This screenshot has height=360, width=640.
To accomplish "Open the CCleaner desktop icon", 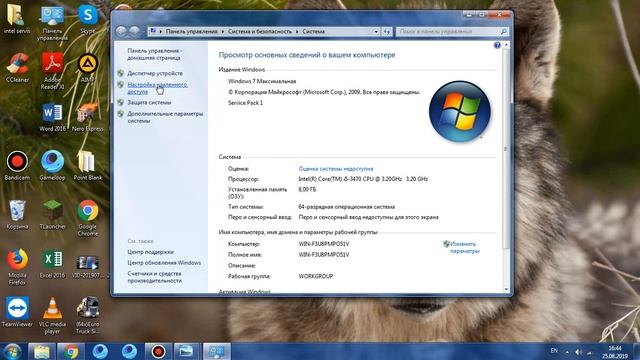I will 17,68.
